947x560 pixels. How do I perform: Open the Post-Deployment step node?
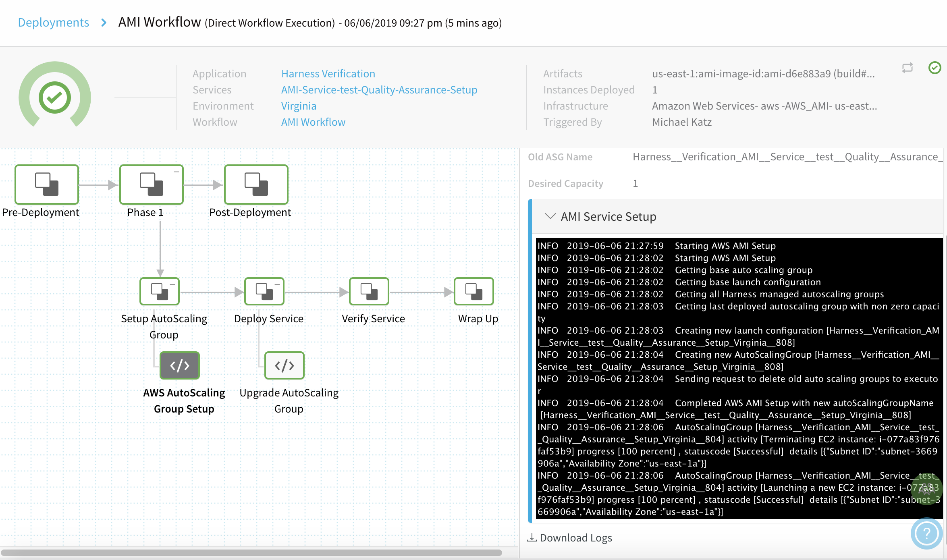(256, 185)
